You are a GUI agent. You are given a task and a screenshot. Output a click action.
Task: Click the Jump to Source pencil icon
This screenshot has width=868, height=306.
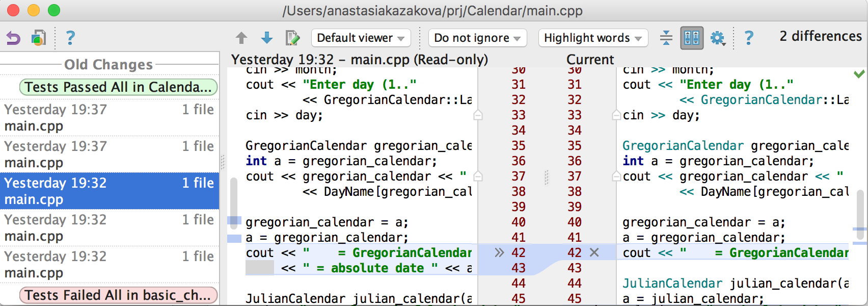[292, 38]
